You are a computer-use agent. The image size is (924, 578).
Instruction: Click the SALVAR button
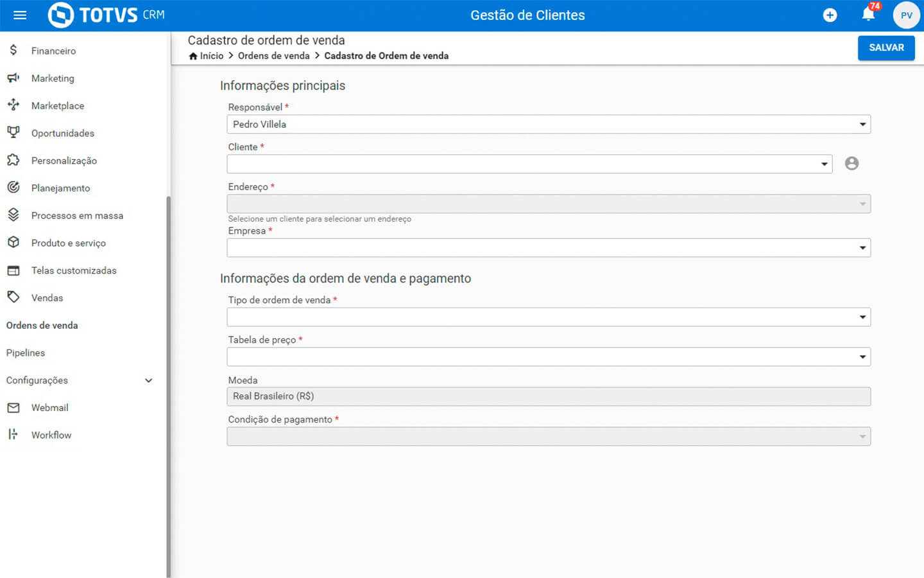point(886,48)
